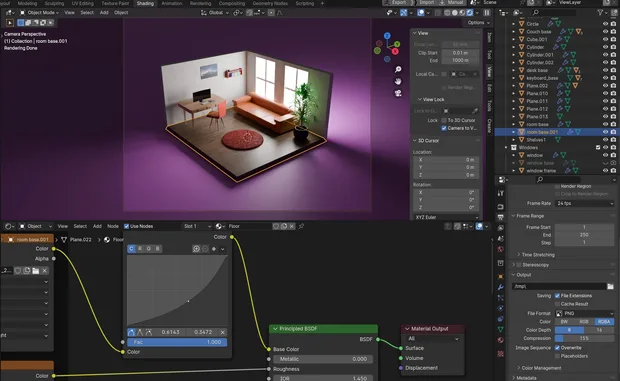Open the Frame Rate 24 fps dropdown
The height and width of the screenshot is (381, 620).
click(x=585, y=203)
